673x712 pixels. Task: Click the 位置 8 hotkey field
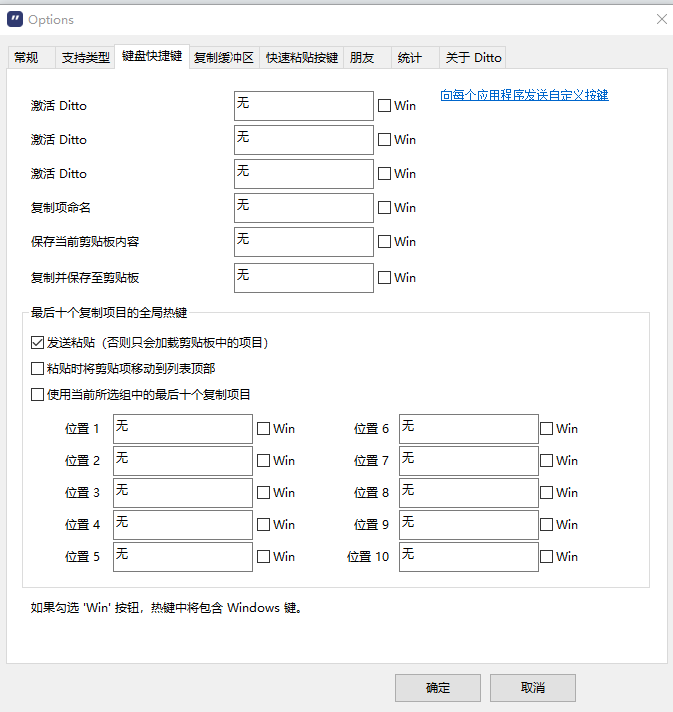[469, 493]
